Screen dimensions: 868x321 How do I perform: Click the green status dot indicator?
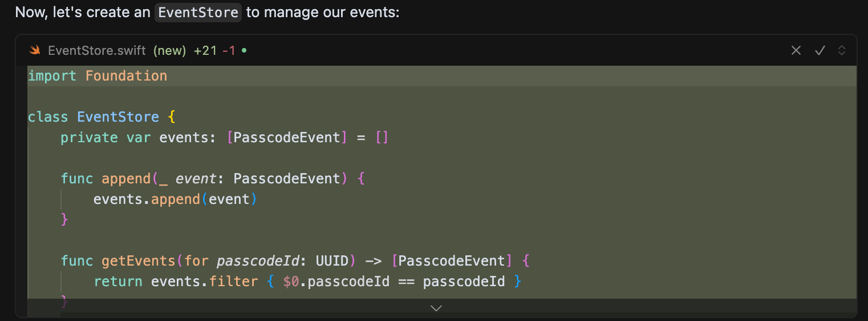pos(244,50)
